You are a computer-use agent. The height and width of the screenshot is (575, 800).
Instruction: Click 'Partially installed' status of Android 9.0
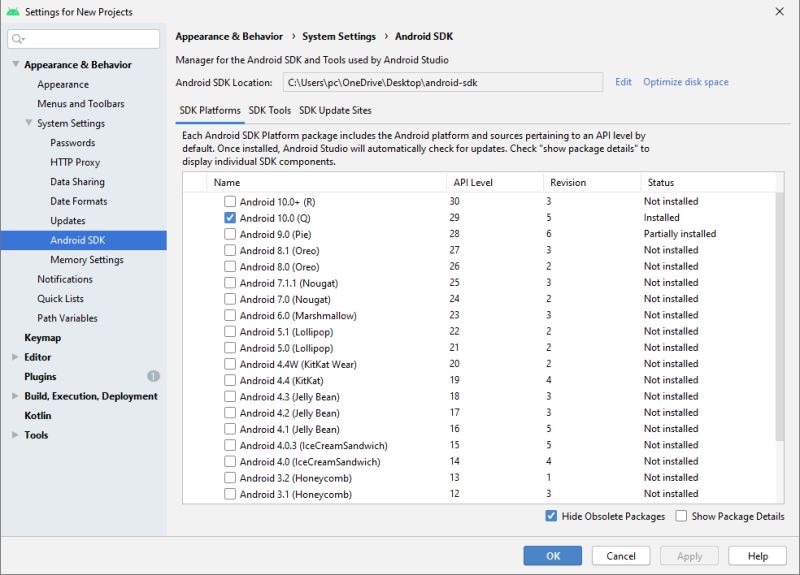point(680,234)
